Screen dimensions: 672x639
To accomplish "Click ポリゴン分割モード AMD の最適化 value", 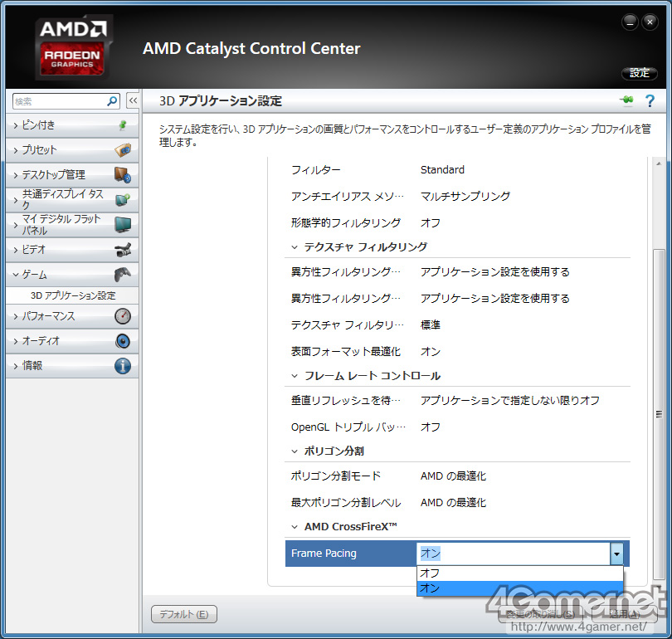I will click(454, 476).
